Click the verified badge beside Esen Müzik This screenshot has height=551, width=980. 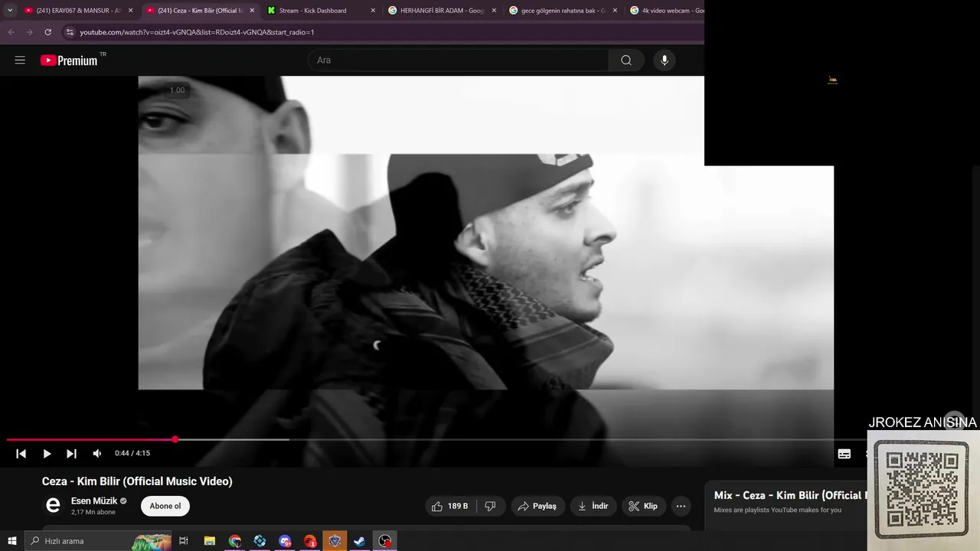click(123, 501)
